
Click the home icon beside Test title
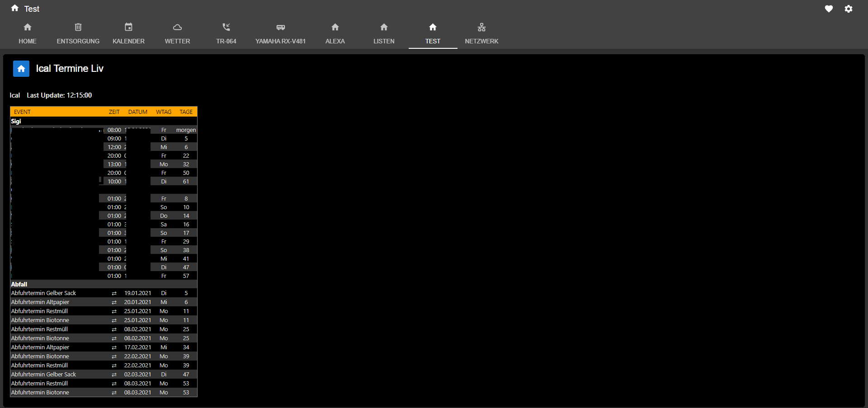coord(15,9)
